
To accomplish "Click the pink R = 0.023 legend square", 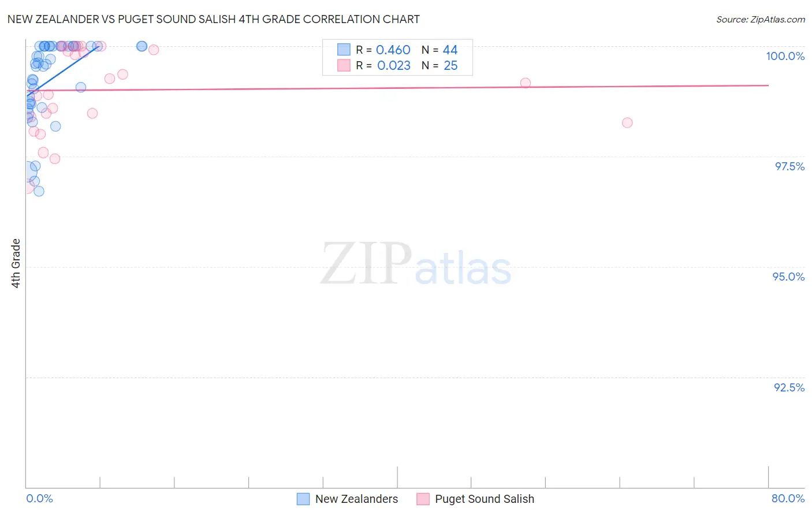I will [x=344, y=65].
